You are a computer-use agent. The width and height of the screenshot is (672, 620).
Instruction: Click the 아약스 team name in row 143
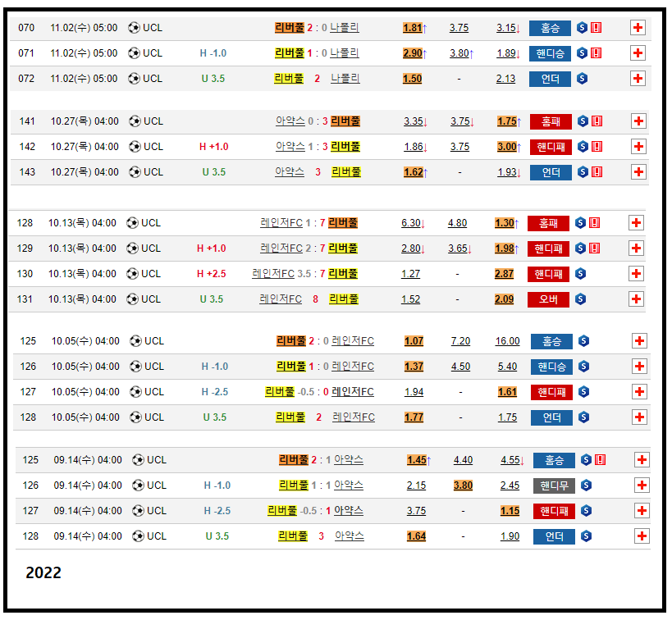[x=290, y=172]
